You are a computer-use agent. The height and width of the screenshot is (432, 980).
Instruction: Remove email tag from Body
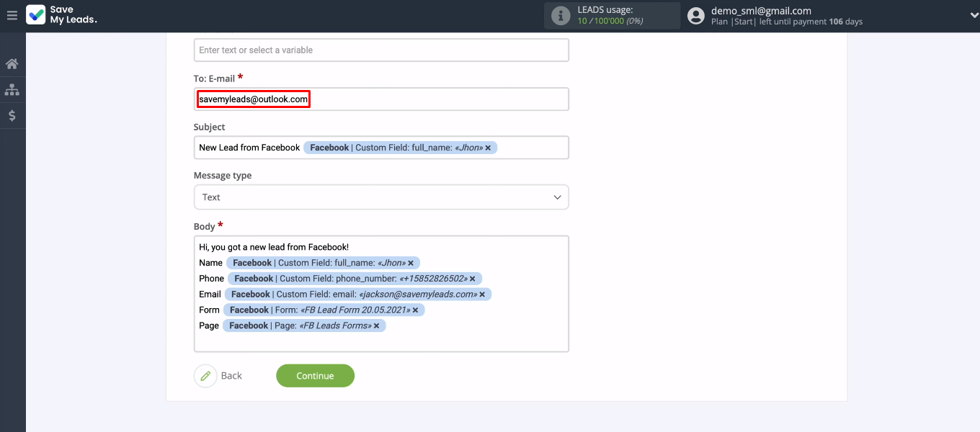point(483,294)
